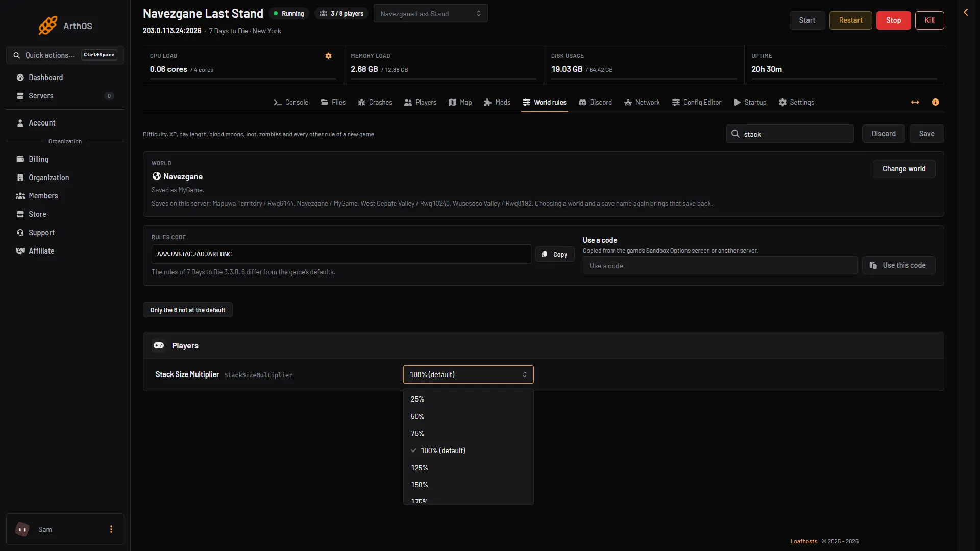Switch to the Mods tab
The image size is (980, 551).
pyautogui.click(x=497, y=102)
